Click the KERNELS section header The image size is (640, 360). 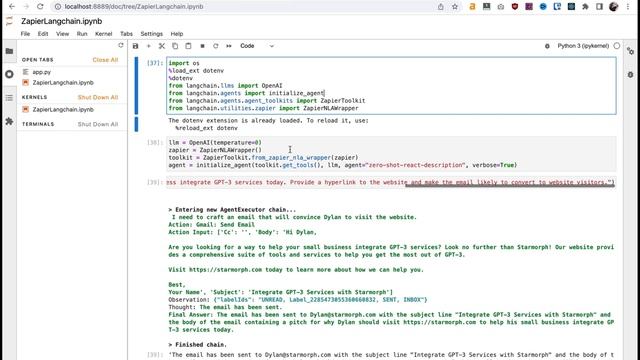35,97
